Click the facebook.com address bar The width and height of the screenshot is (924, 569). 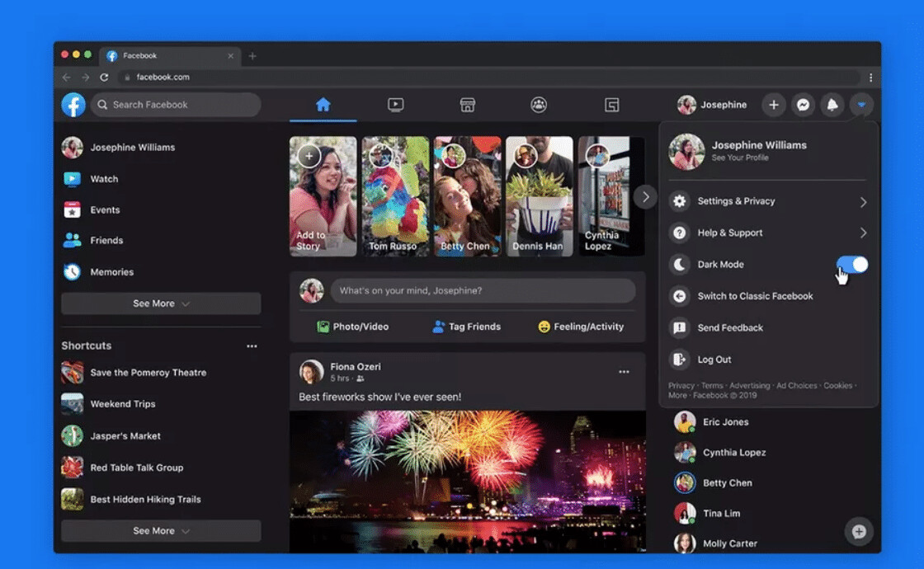489,78
